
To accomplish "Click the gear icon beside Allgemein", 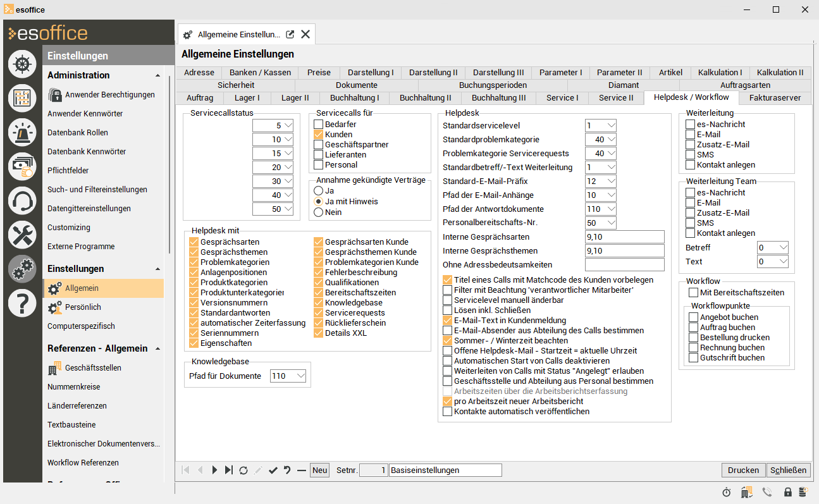I will [54, 288].
